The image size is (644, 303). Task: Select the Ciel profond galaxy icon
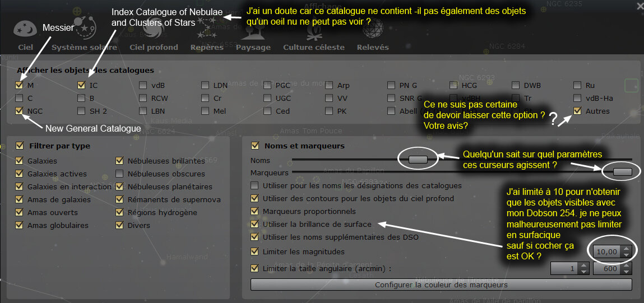point(154,28)
